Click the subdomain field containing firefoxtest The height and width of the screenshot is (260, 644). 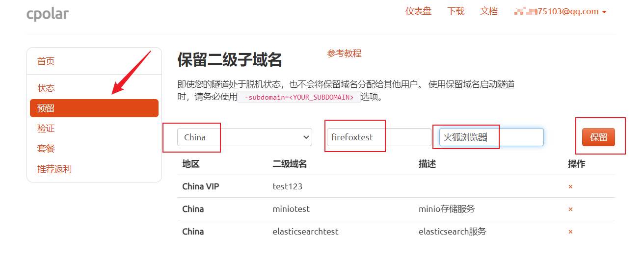pos(379,137)
